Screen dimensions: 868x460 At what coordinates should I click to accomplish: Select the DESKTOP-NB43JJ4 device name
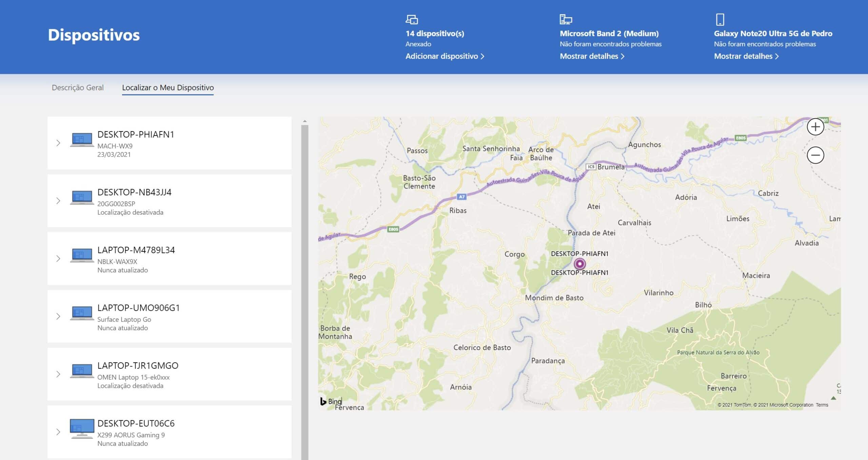(x=134, y=192)
